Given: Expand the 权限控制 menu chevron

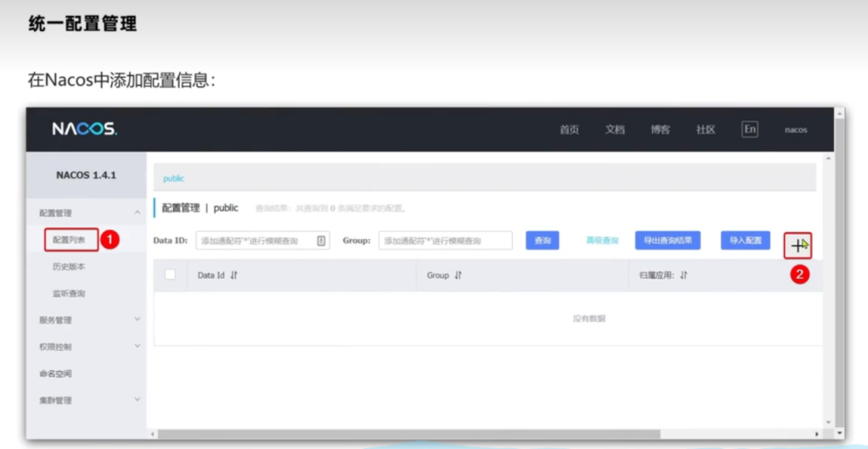Looking at the screenshot, I should (x=137, y=346).
